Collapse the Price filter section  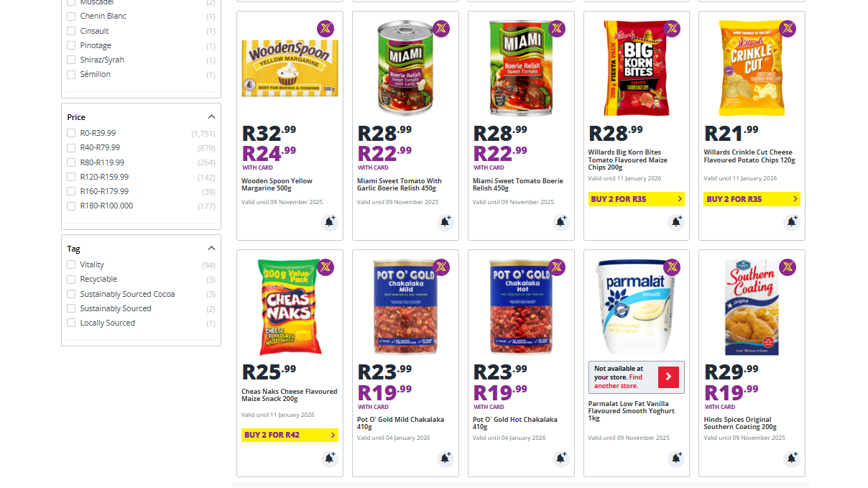click(211, 116)
